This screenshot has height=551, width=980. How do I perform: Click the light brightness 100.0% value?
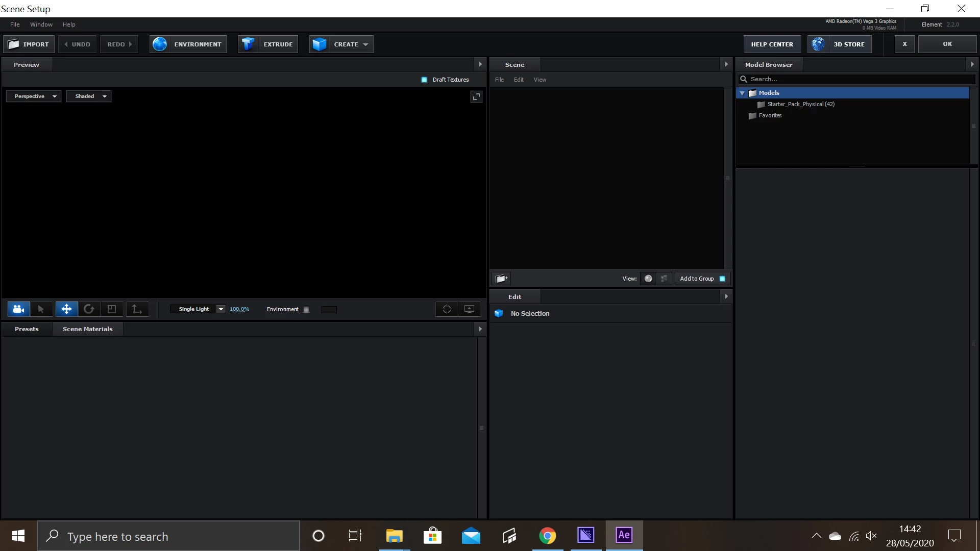tap(239, 309)
